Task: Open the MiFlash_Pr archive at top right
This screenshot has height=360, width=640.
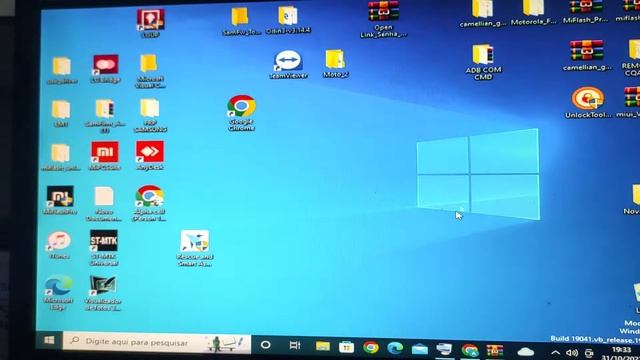Action: click(585, 11)
